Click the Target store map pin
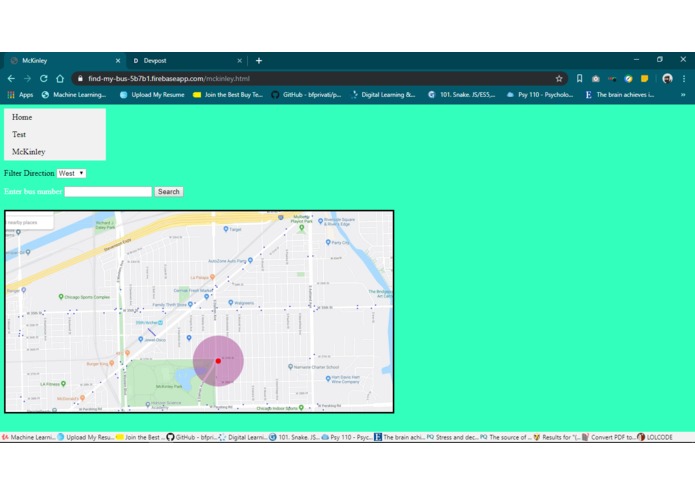695x494 pixels. tap(226, 229)
